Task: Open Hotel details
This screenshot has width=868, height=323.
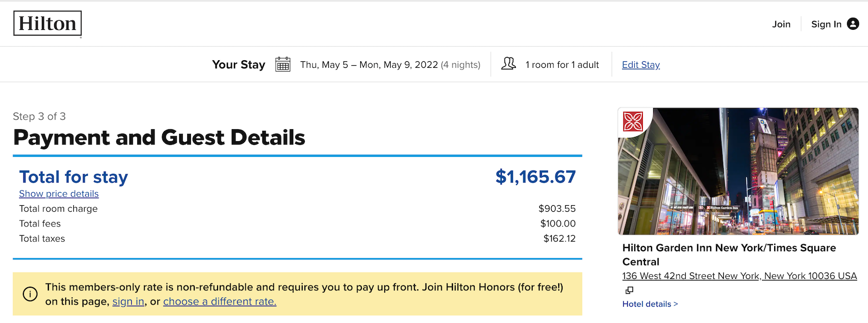Action: point(647,303)
